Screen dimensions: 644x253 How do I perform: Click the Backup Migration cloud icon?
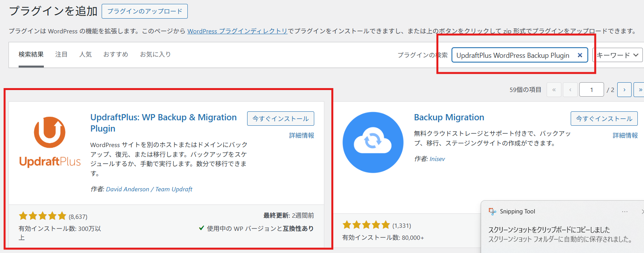tap(373, 142)
